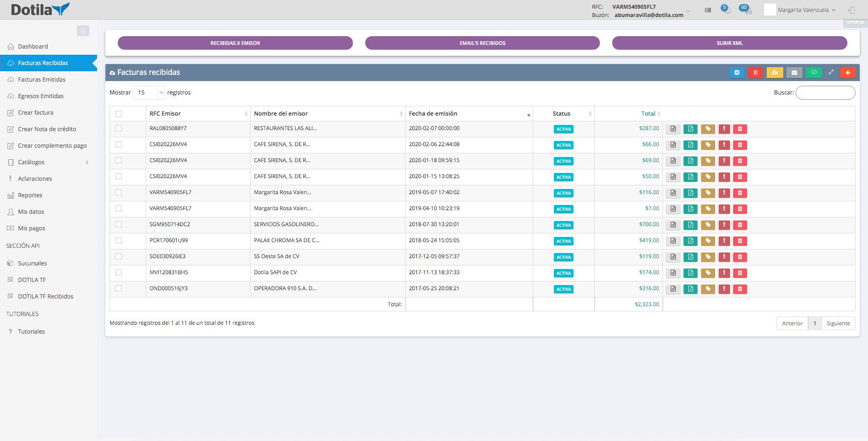Check the checkbox for 2020-01-18 invoice row

pos(119,161)
